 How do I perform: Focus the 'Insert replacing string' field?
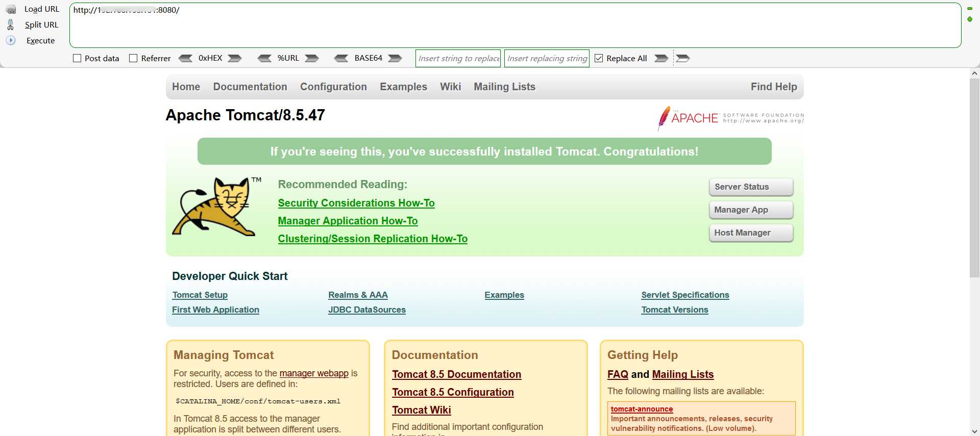(547, 58)
